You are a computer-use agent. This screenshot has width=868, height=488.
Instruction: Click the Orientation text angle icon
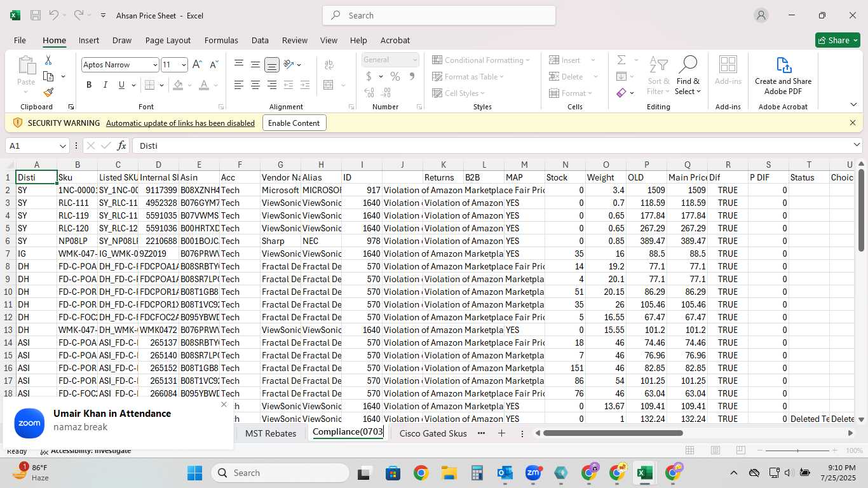289,65
